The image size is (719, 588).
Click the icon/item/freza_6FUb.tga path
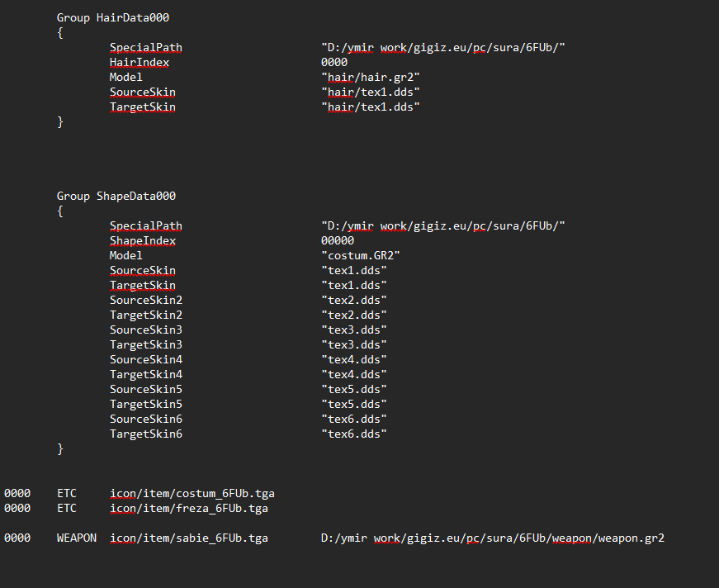(189, 508)
